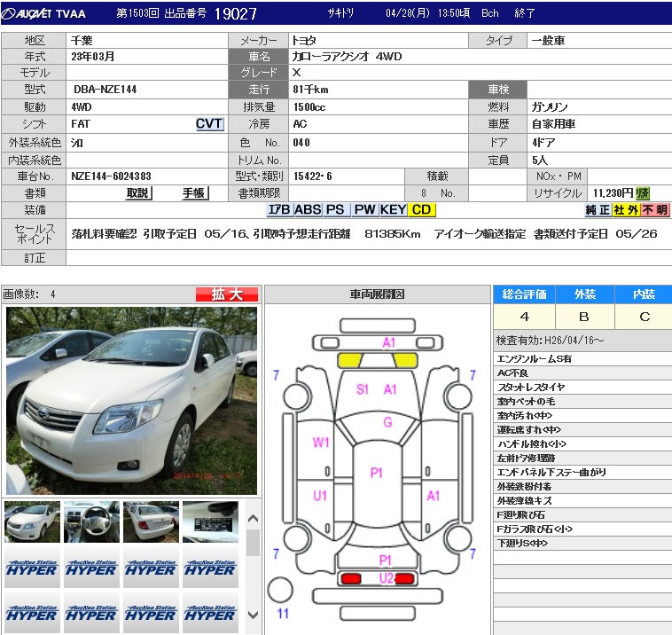Click the ABS equipment badge
Image resolution: width=672 pixels, height=635 pixels.
click(x=308, y=210)
